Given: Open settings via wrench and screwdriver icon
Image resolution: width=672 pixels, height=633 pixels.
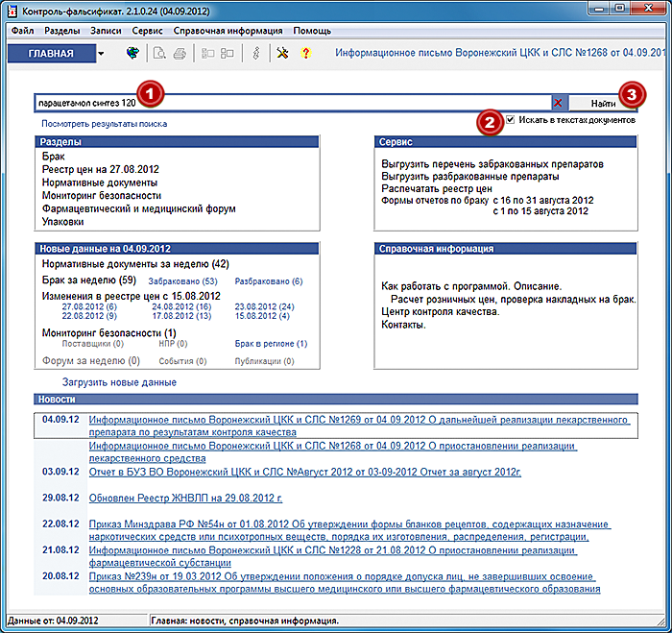Looking at the screenshot, I should (282, 53).
